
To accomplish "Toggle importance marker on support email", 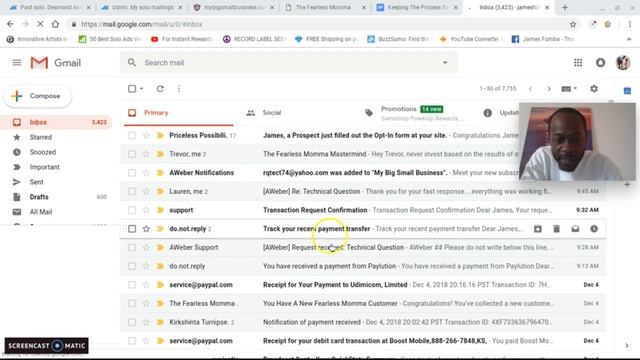I will click(x=160, y=210).
